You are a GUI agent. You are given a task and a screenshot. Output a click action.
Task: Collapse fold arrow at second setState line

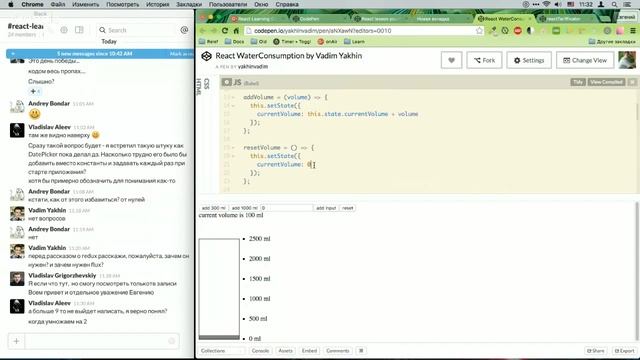(233, 156)
